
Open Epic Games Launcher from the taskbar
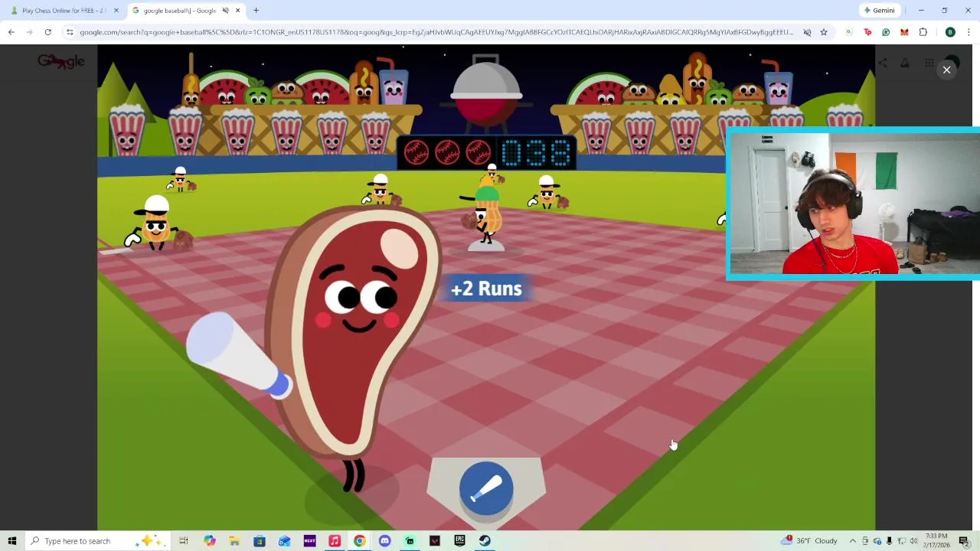[x=459, y=541]
